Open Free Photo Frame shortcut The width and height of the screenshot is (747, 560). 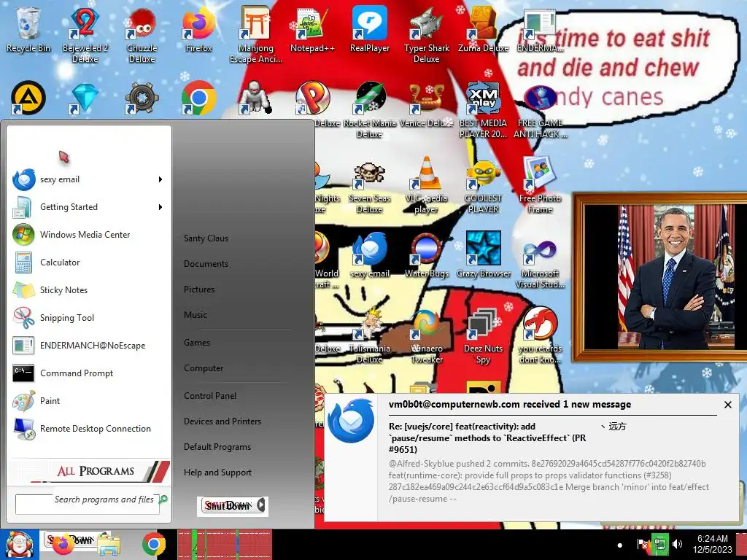coord(540,186)
